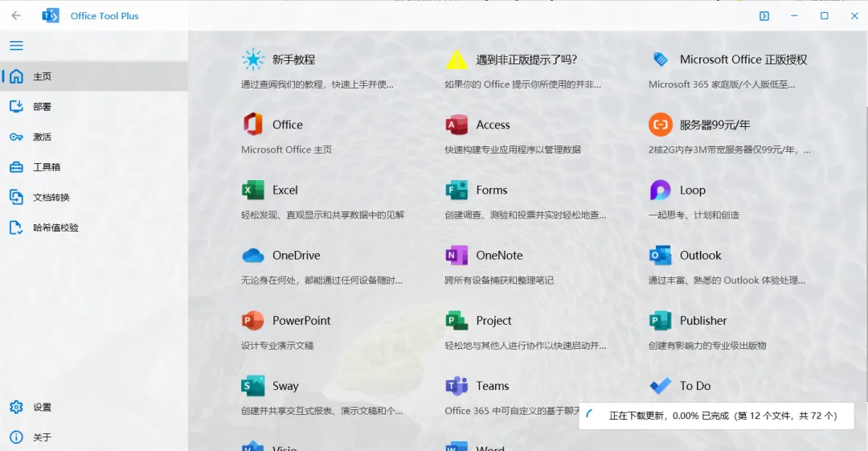The width and height of the screenshot is (868, 451).
Task: Click the Project icon
Action: [457, 320]
